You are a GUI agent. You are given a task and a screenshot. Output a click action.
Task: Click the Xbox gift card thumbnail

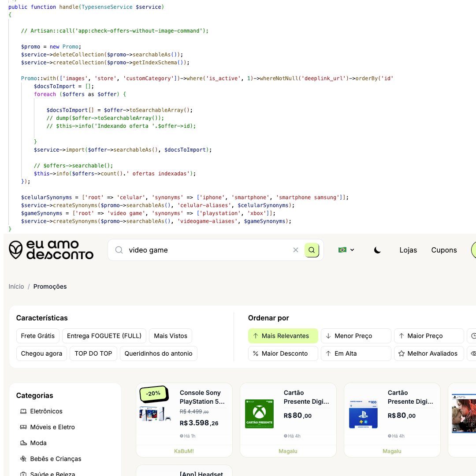click(259, 414)
